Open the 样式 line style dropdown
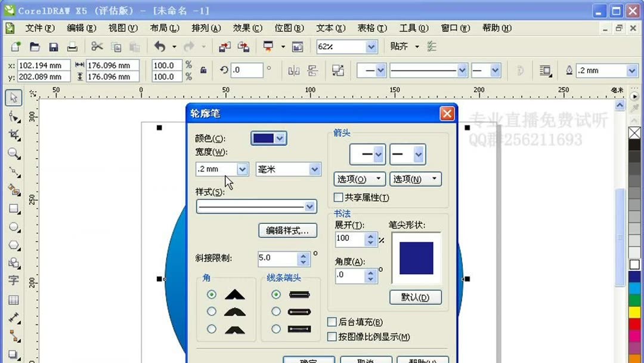This screenshot has height=363, width=644. [311, 206]
